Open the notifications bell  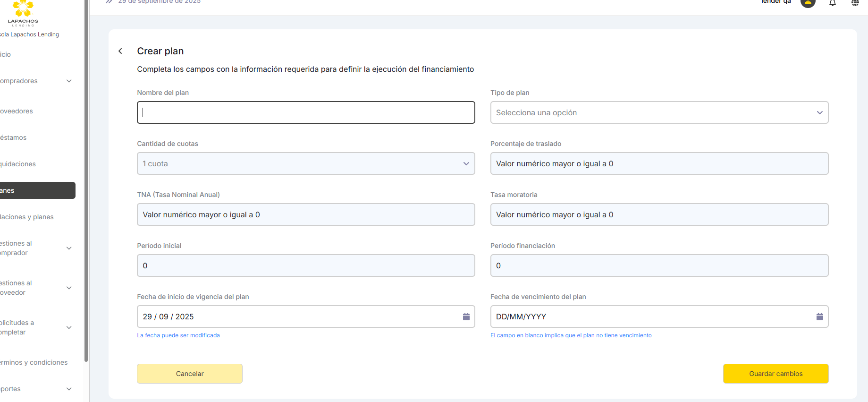click(832, 3)
